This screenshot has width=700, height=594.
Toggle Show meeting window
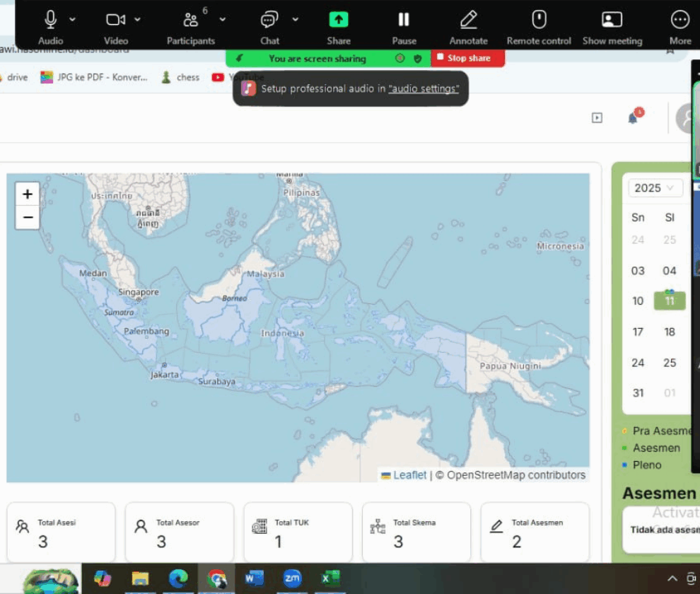[612, 20]
